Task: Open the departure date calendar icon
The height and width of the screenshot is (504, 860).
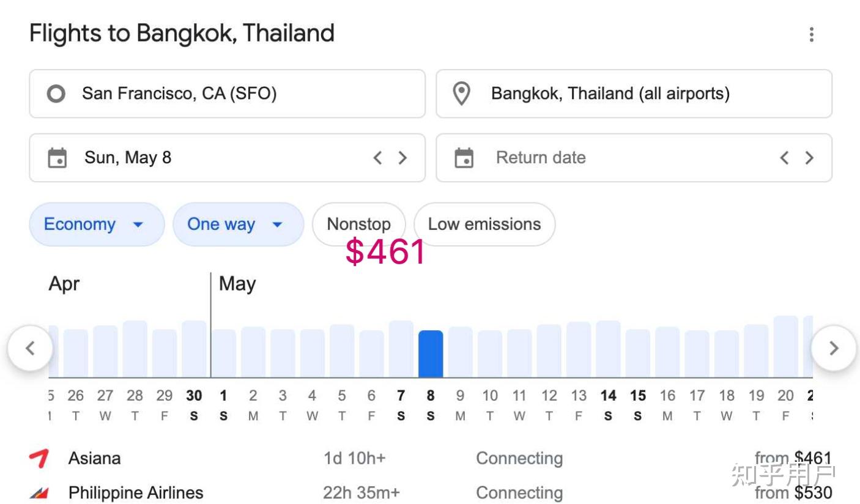Action: click(x=57, y=158)
